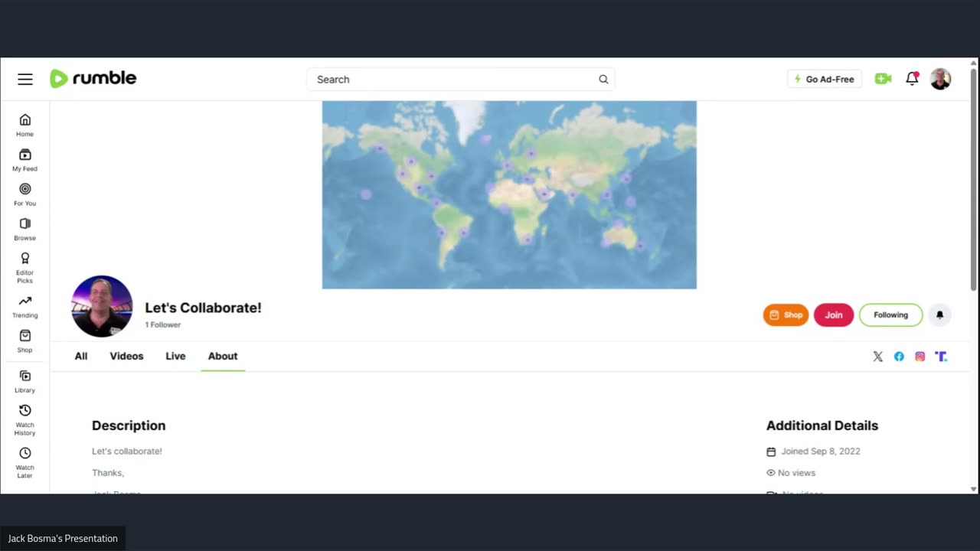Click the orange Shop button
The image size is (980, 551).
pyautogui.click(x=786, y=315)
